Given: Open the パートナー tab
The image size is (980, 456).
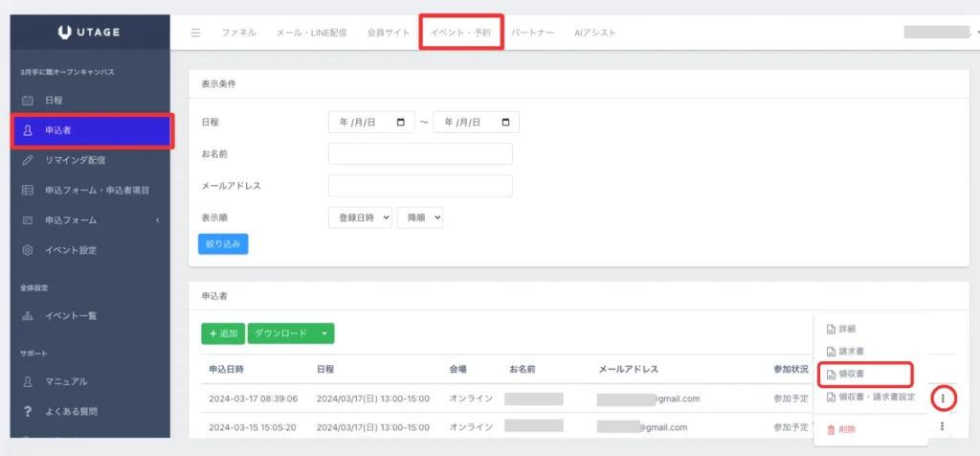Looking at the screenshot, I should point(532,33).
